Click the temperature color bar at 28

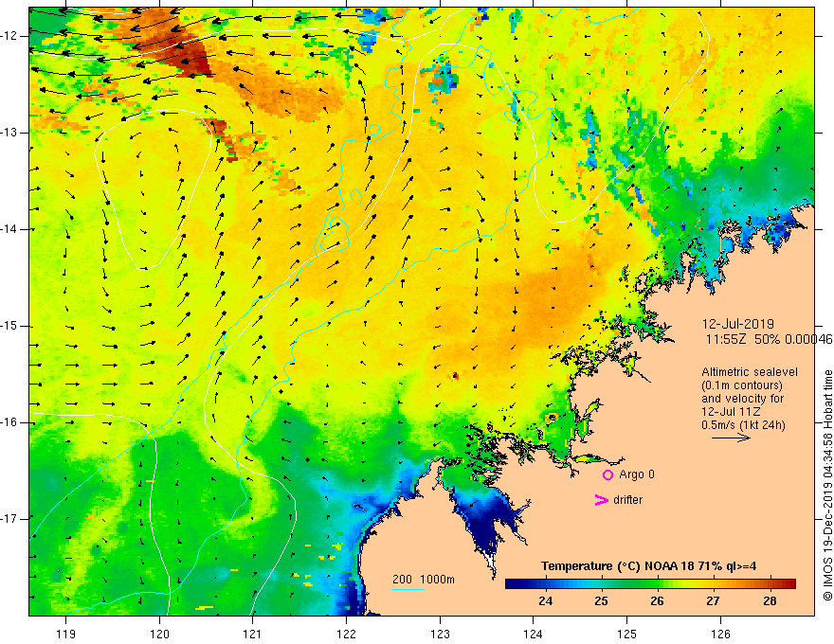770,583
